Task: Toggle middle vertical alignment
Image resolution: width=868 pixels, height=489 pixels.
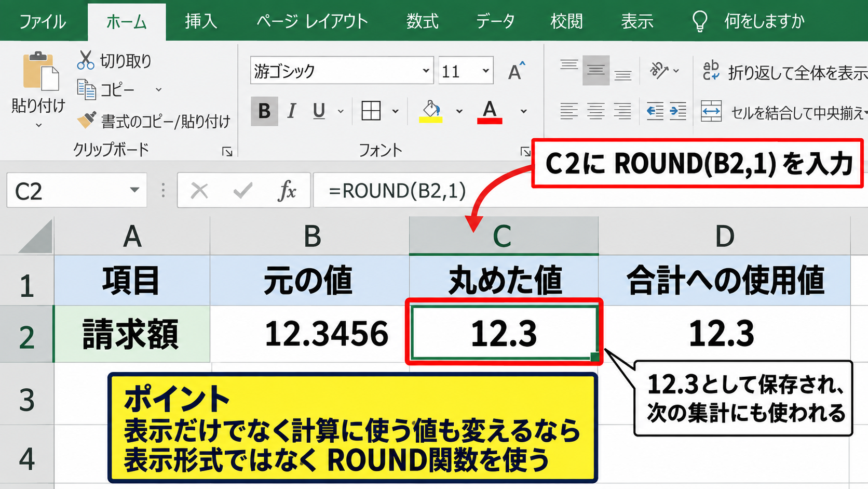Action: [x=596, y=70]
